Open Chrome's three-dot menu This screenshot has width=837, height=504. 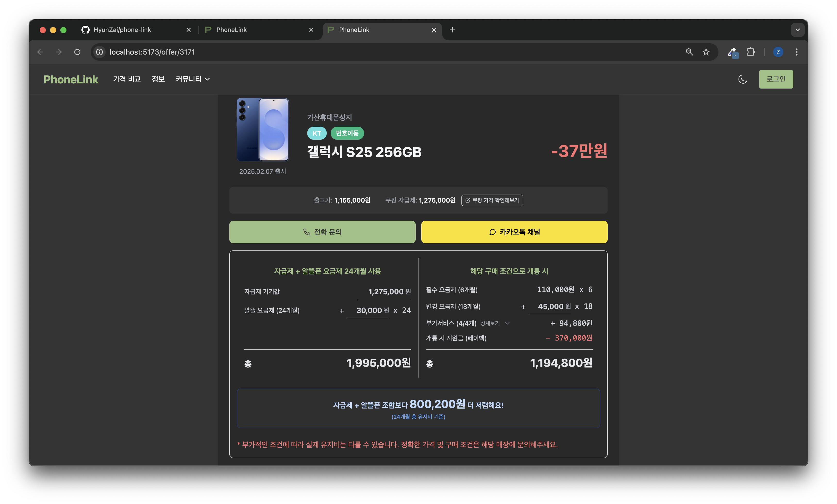point(797,52)
